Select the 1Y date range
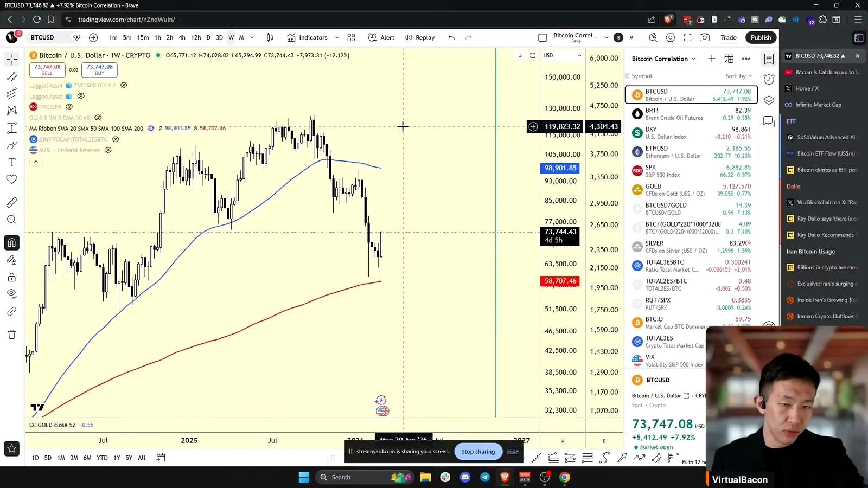The image size is (868, 488). 117,458
